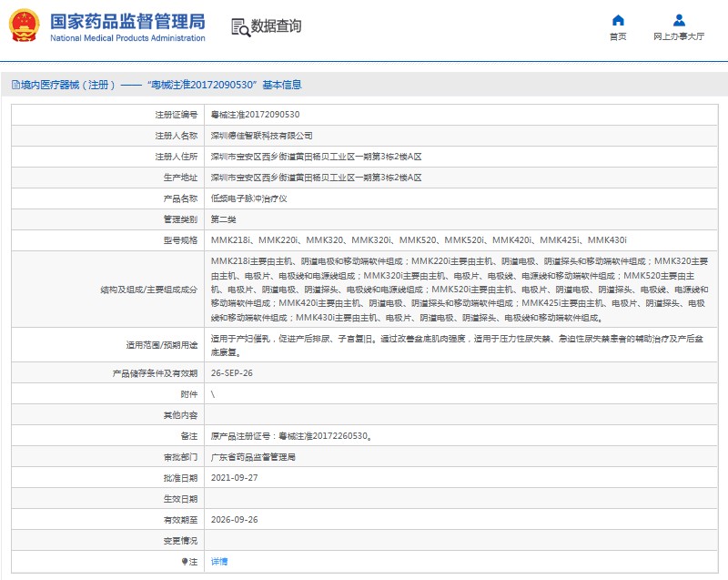Viewport: 728px width, 580px height.
Task: Click the 型号规格 row label
Action: (180, 240)
